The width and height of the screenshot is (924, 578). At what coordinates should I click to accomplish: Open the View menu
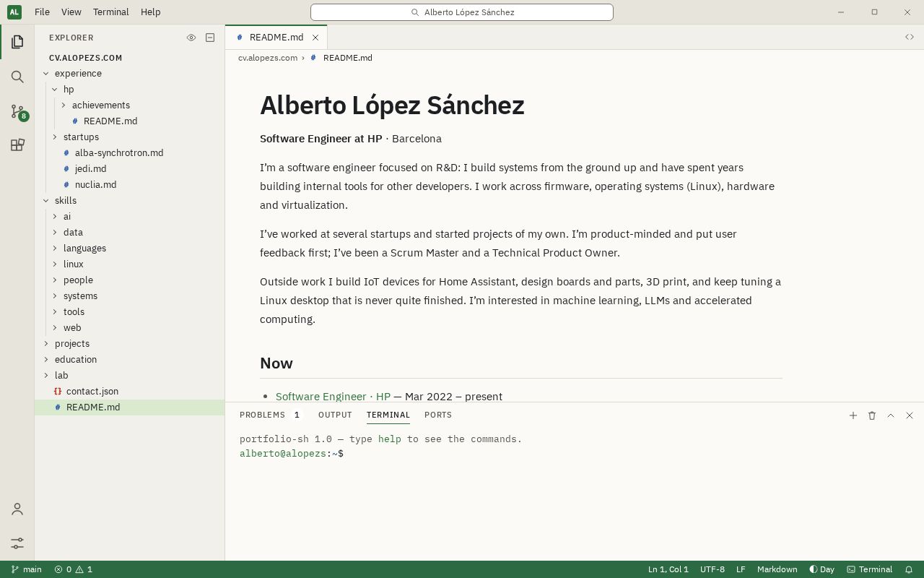tap(71, 12)
